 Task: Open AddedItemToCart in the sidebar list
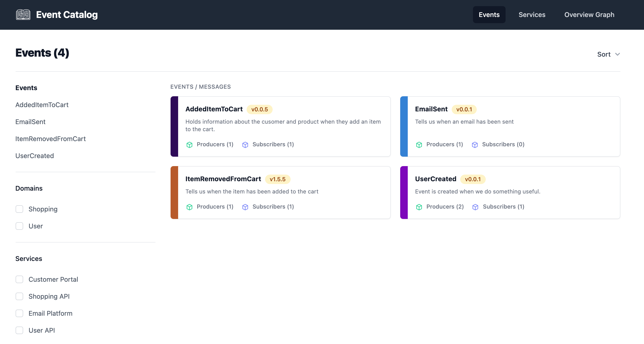[42, 105]
